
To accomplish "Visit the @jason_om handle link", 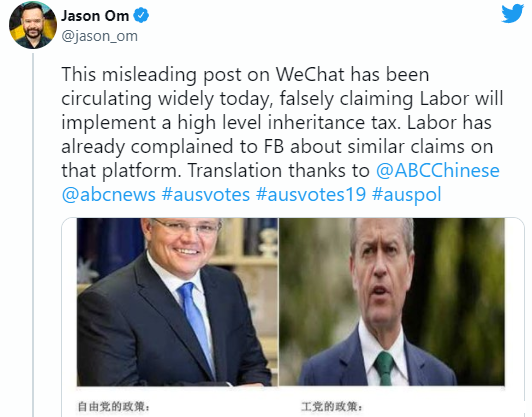I will 99,36.
